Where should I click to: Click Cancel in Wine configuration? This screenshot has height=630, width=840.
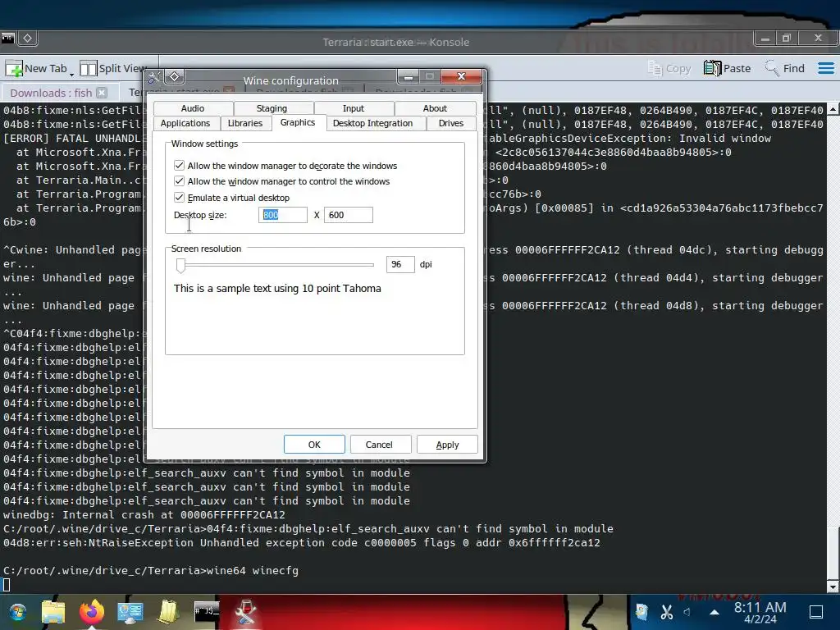(379, 445)
